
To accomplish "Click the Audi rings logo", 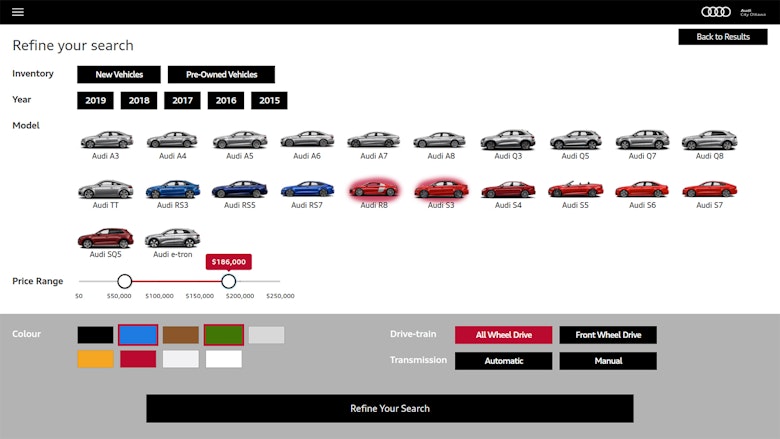I will click(x=716, y=12).
